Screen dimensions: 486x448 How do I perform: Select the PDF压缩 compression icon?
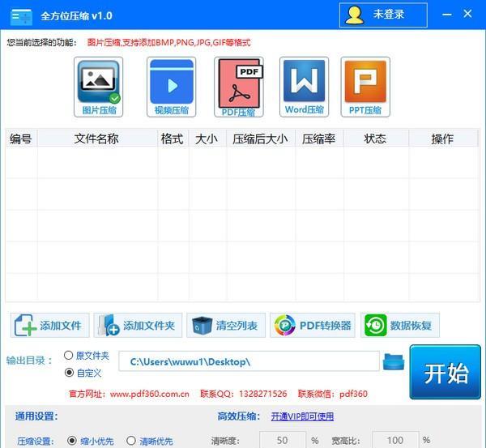[x=239, y=87]
